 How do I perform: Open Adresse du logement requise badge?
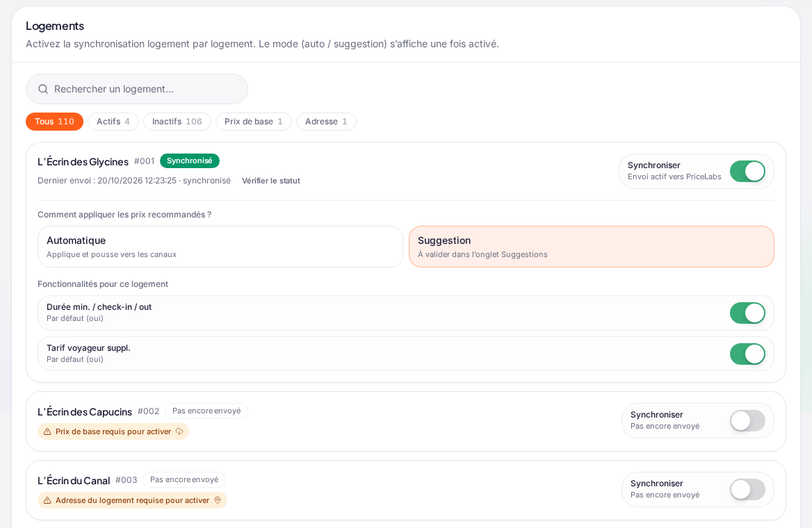click(x=132, y=501)
